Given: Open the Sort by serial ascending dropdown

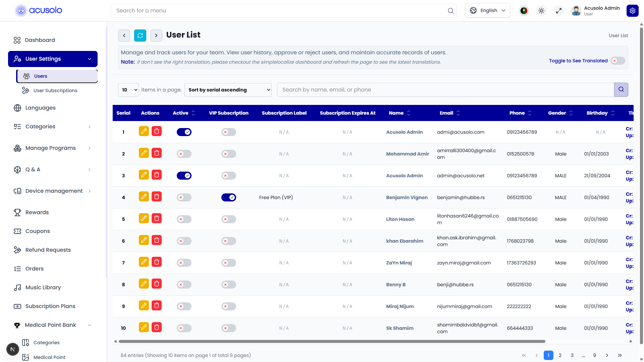Looking at the screenshot, I should coord(228,90).
